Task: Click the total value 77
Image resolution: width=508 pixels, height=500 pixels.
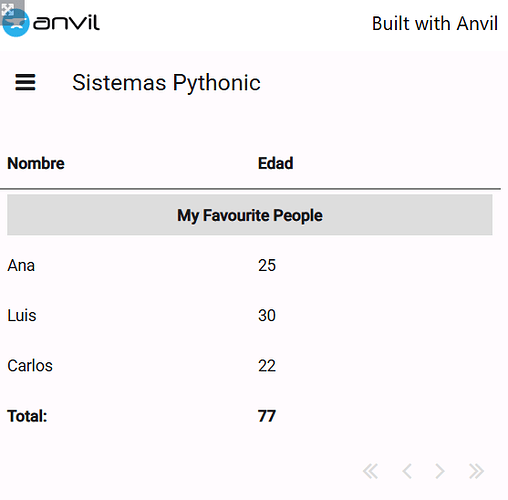Action: click(x=267, y=416)
